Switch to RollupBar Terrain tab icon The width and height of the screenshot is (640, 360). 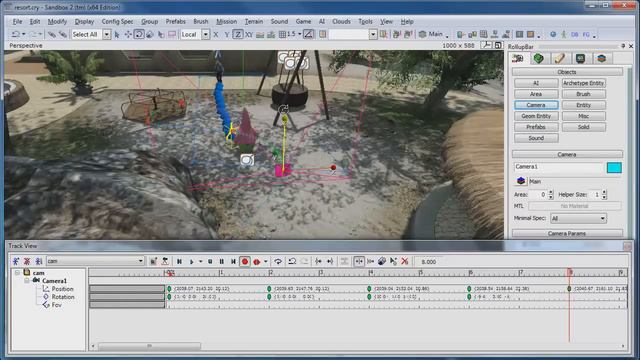click(x=538, y=58)
